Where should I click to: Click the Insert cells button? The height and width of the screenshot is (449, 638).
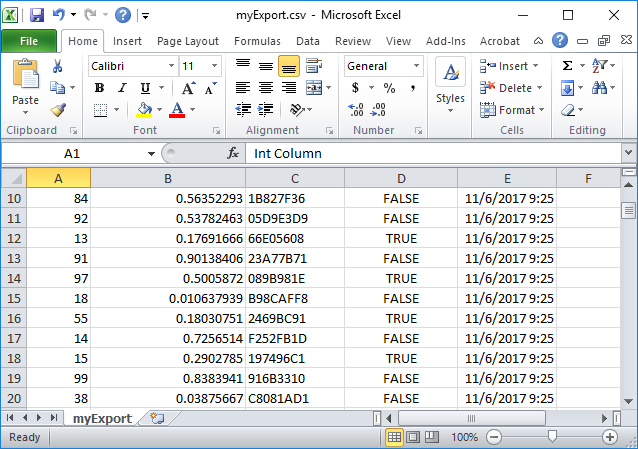[509, 66]
